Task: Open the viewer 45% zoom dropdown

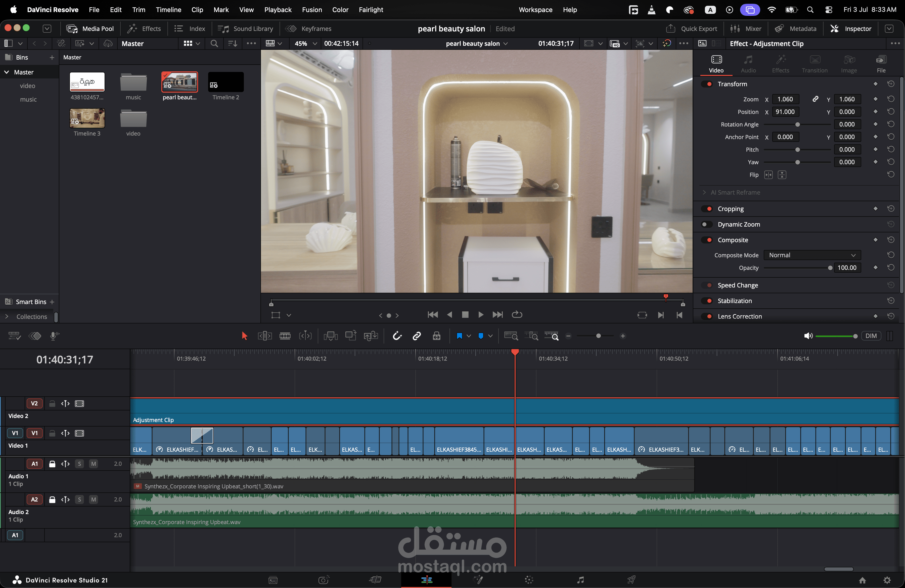Action: [306, 43]
